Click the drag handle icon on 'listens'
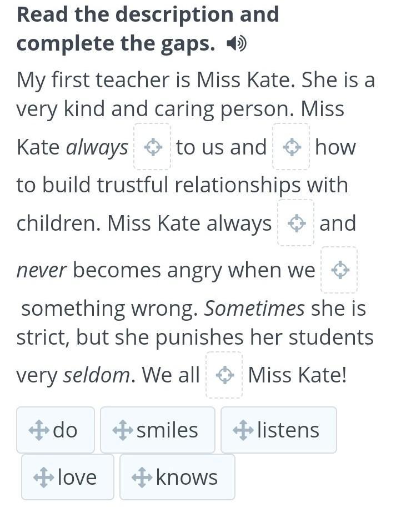This screenshot has height=532, width=396. point(243,430)
